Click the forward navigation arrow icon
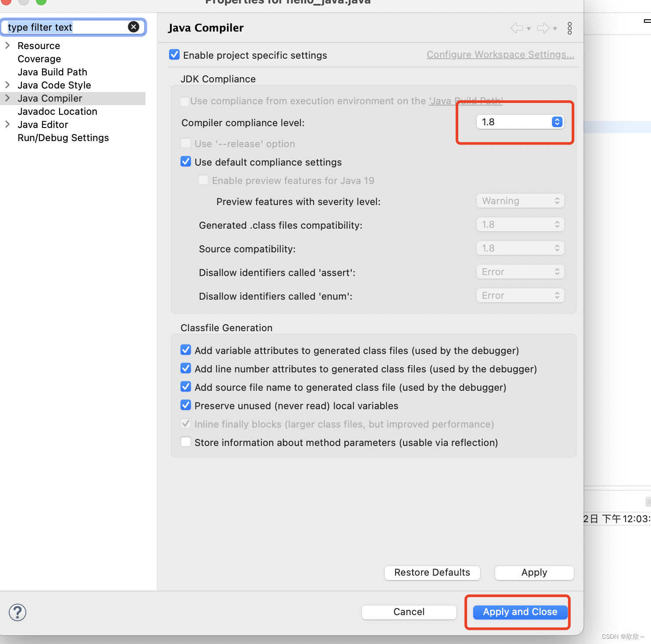Viewport: 651px width, 644px height. 543,28
